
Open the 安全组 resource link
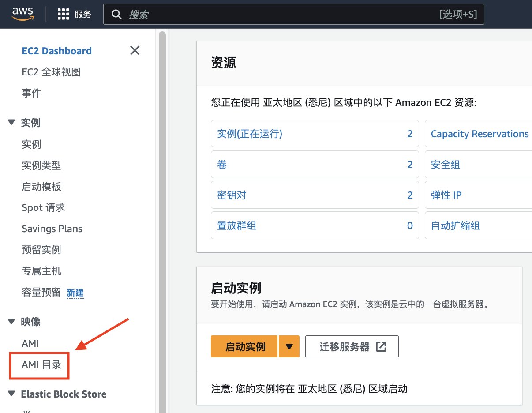click(x=446, y=165)
